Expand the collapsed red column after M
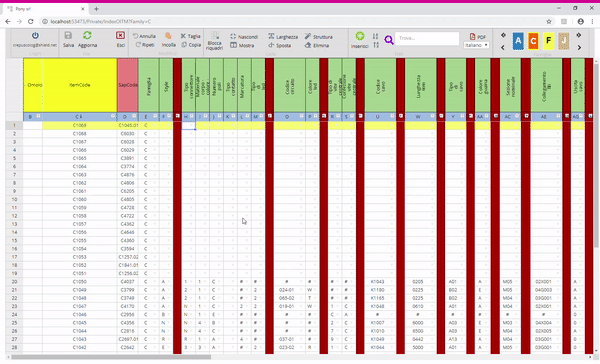The image size is (600, 364). pyautogui.click(x=269, y=116)
